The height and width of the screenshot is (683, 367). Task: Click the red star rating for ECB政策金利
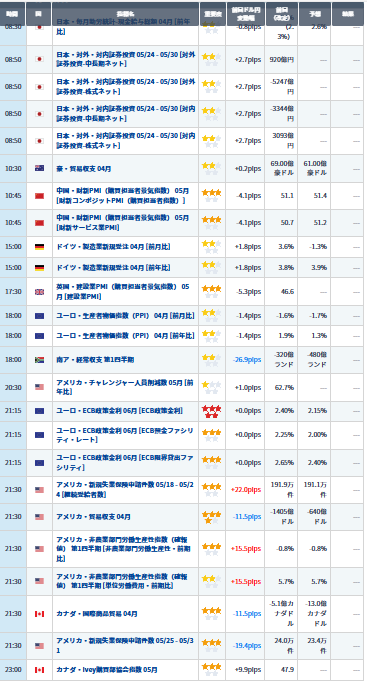(x=212, y=411)
